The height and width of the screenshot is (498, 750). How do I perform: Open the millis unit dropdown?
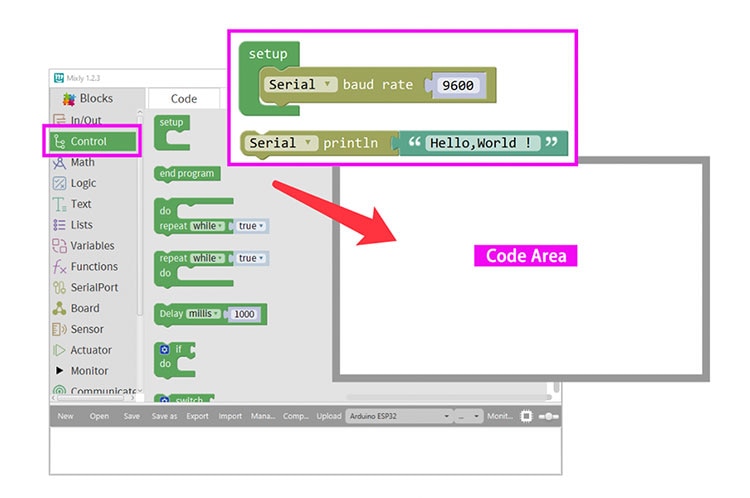click(x=203, y=314)
